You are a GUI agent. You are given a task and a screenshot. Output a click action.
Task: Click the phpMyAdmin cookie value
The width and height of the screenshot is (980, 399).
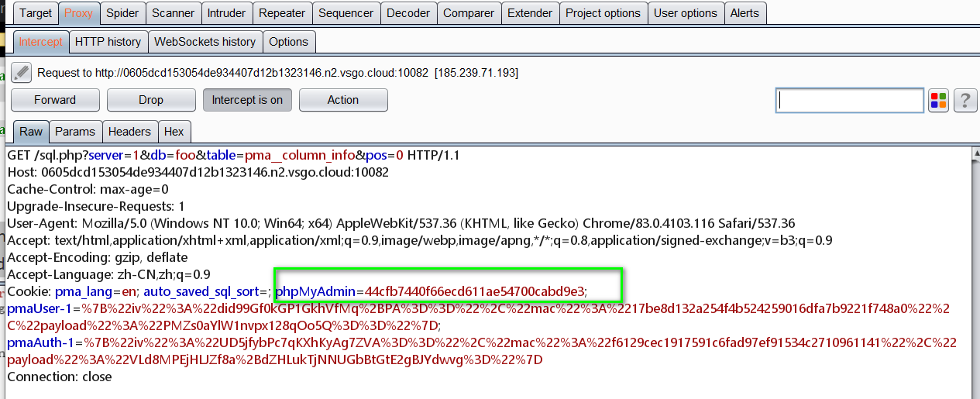(x=474, y=291)
